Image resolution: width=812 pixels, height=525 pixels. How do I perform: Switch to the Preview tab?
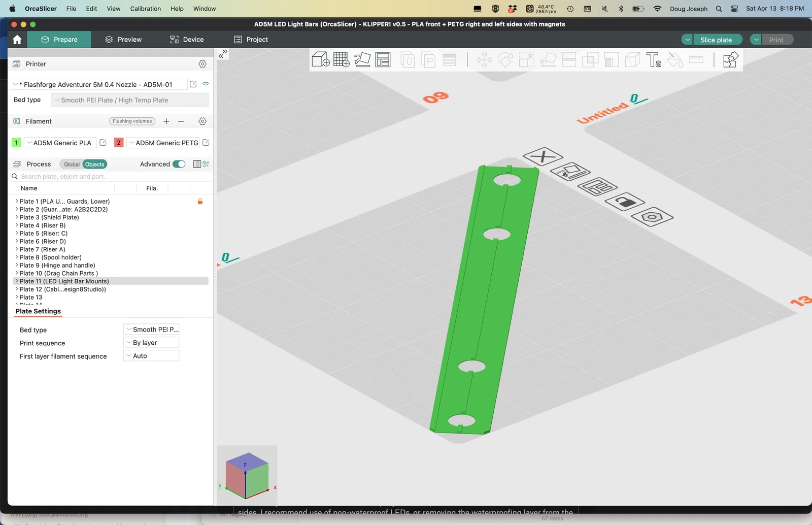click(123, 40)
